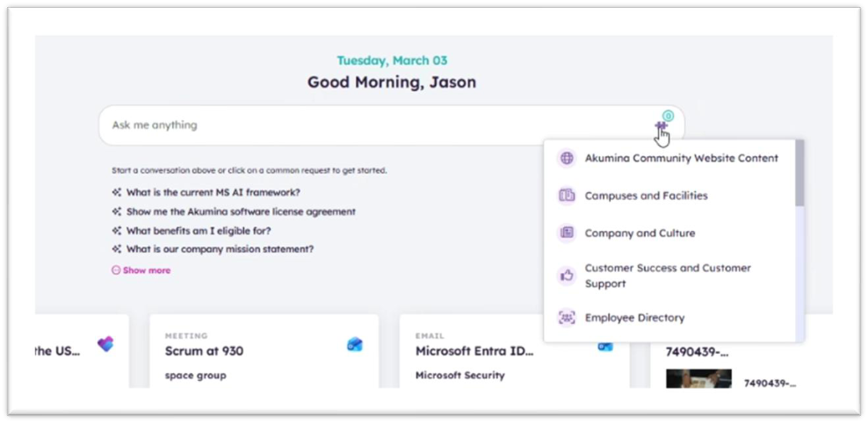Open the image thumbnail on the 7490439 card

click(x=698, y=379)
